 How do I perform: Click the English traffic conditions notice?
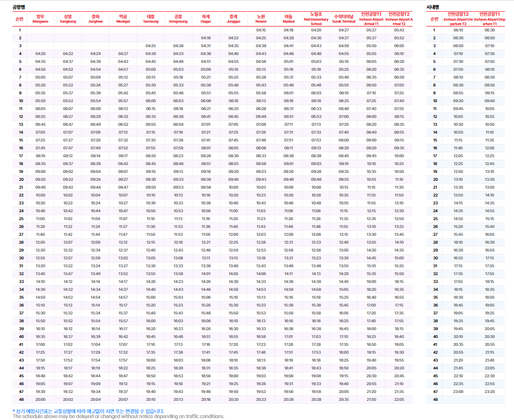pos(118,417)
